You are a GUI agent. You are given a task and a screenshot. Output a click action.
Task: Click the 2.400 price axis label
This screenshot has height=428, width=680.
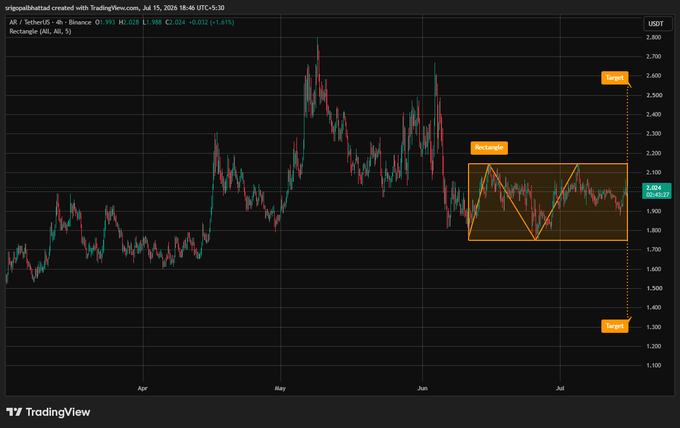(x=654, y=114)
